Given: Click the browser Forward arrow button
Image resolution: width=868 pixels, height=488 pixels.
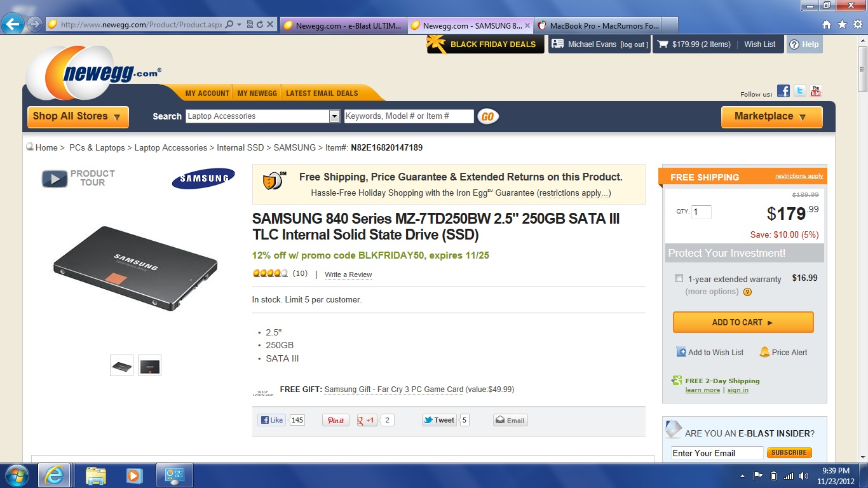Looking at the screenshot, I should tap(35, 25).
